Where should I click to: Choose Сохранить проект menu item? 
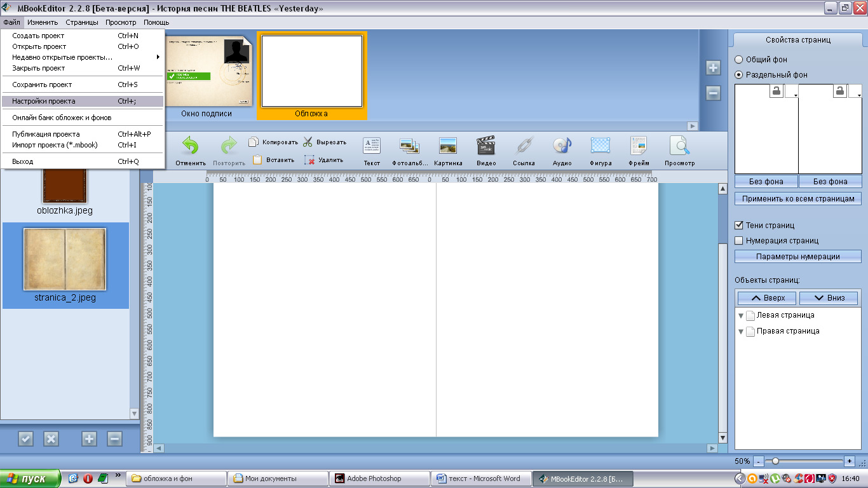(x=83, y=85)
